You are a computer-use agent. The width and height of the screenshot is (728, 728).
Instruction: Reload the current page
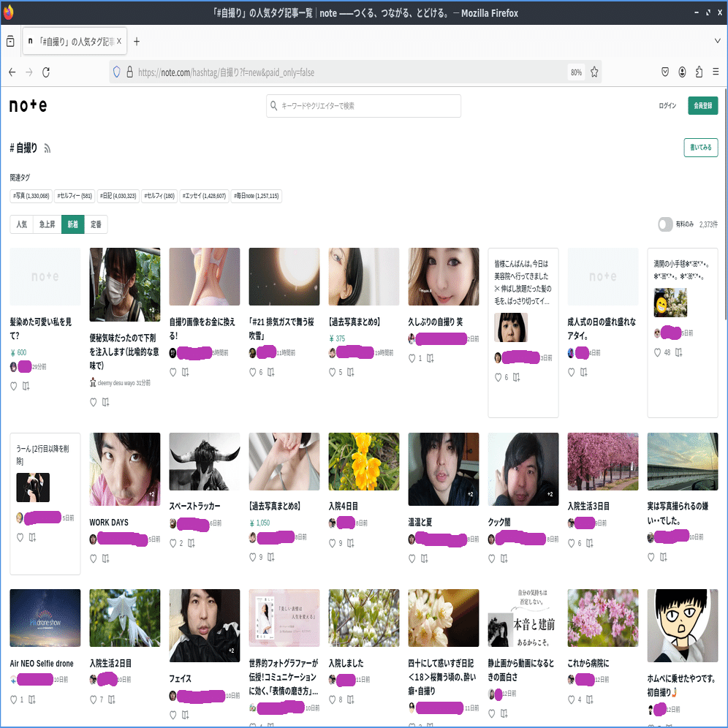pos(46,72)
